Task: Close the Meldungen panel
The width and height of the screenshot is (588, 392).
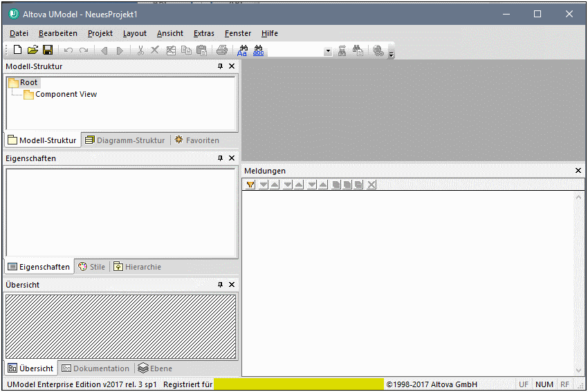Action: click(x=578, y=171)
